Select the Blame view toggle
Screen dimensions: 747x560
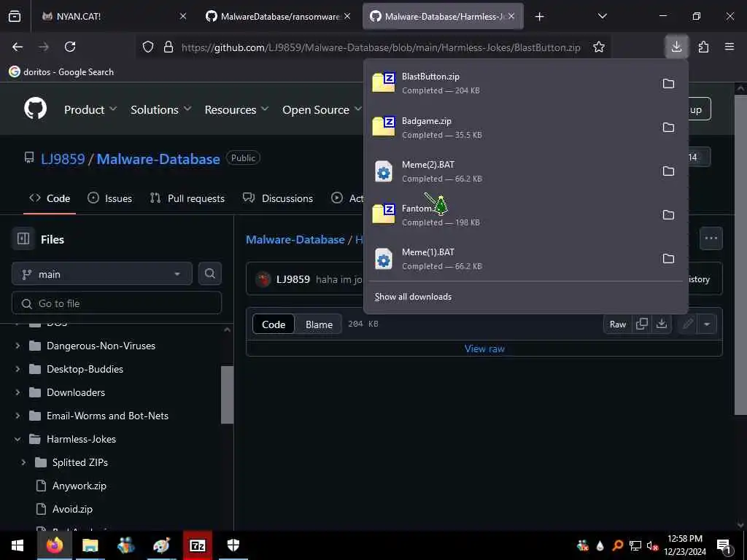[x=319, y=324]
